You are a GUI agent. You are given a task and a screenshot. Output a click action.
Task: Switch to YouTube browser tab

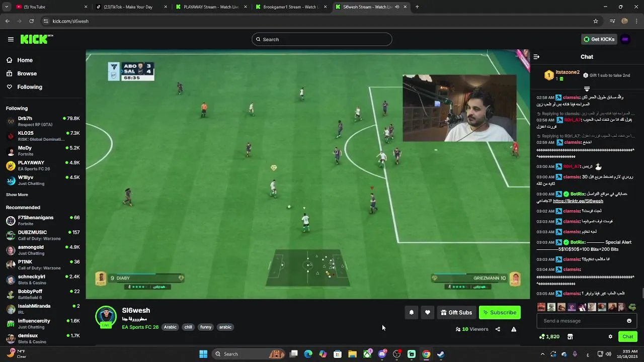pos(50,7)
